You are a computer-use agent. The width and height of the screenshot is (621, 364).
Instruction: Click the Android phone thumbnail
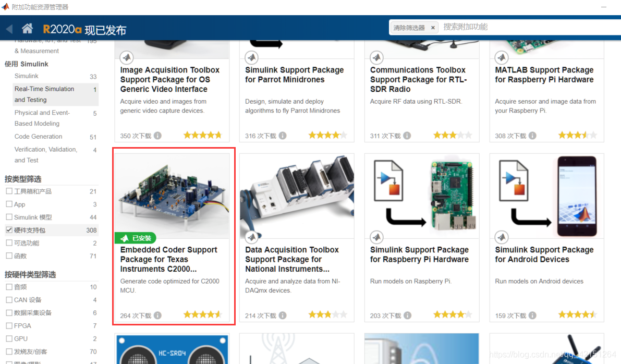point(547,196)
